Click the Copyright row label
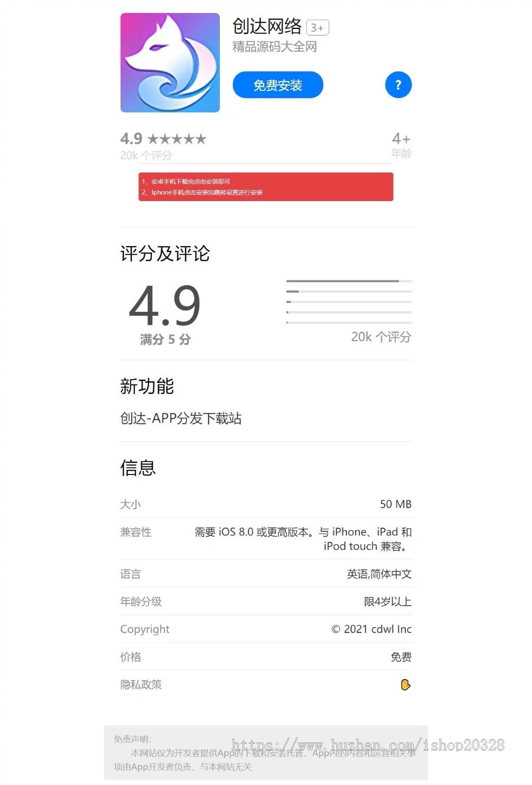532x785 pixels. pyautogui.click(x=145, y=629)
